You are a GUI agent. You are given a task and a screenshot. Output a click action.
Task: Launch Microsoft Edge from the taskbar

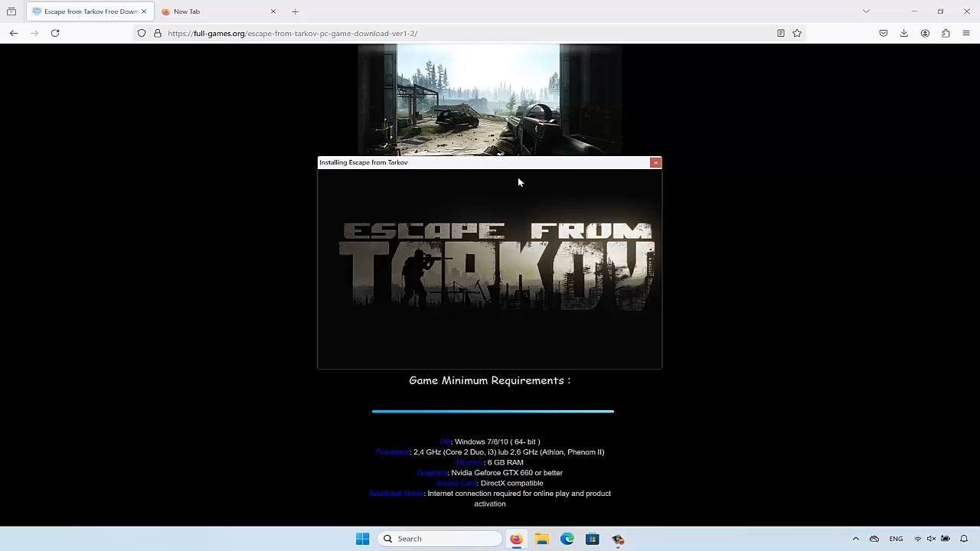[x=567, y=539]
